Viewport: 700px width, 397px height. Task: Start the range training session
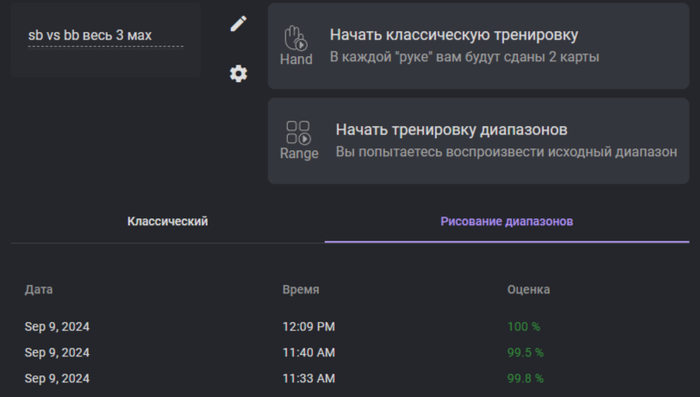478,141
